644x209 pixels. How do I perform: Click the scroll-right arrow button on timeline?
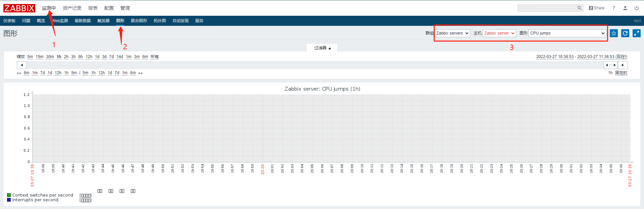pos(623,65)
